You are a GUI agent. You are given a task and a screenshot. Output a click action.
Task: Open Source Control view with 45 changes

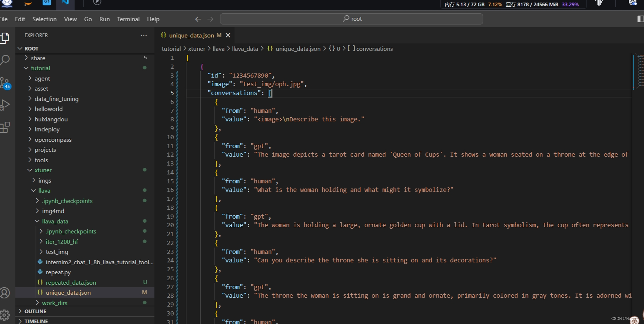5,83
